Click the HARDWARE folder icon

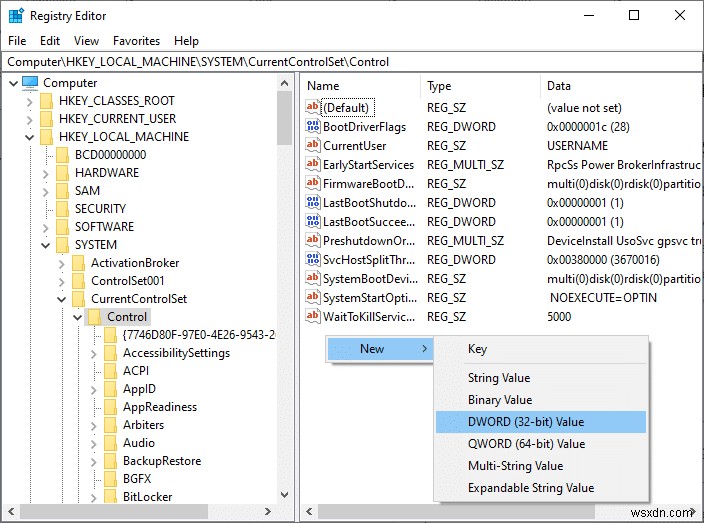(62, 172)
